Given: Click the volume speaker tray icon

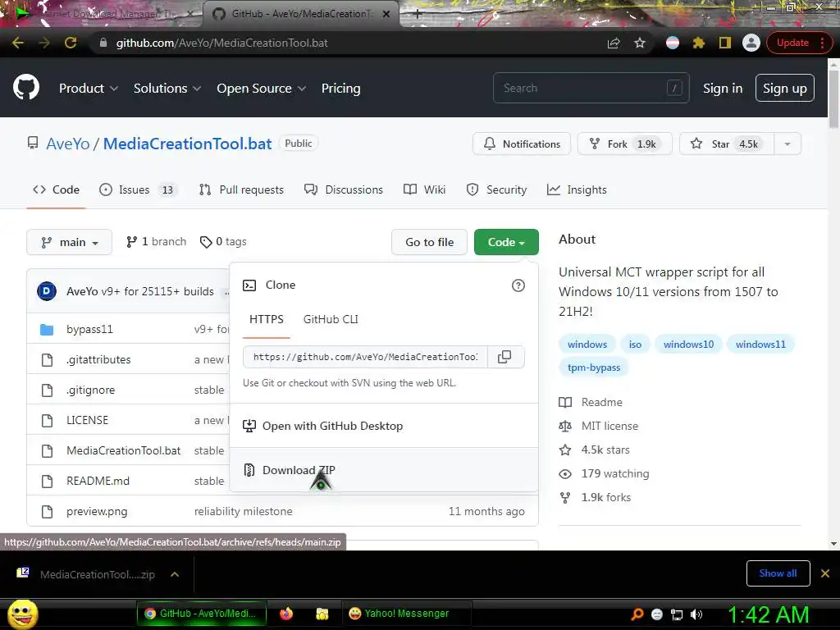Looking at the screenshot, I should (x=696, y=614).
